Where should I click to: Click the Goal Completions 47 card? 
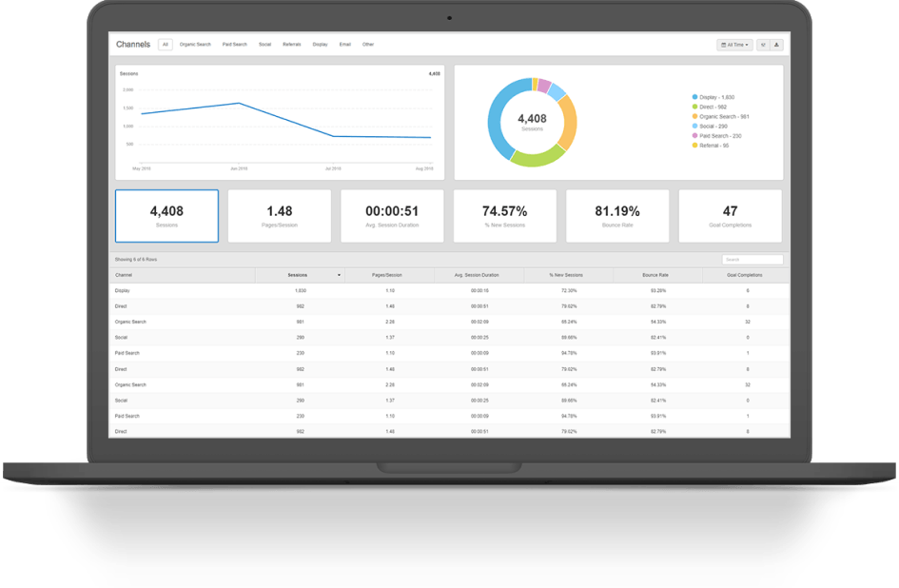(x=730, y=216)
